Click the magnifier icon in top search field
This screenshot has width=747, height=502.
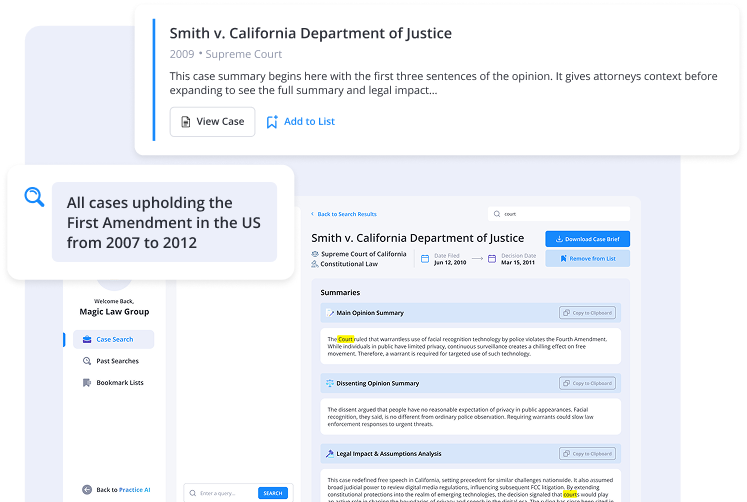point(497,214)
